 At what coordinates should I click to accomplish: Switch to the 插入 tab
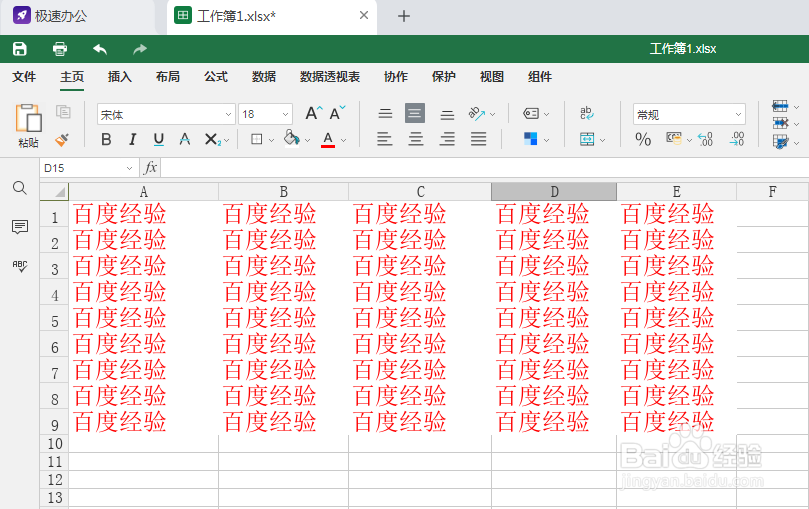point(120,77)
